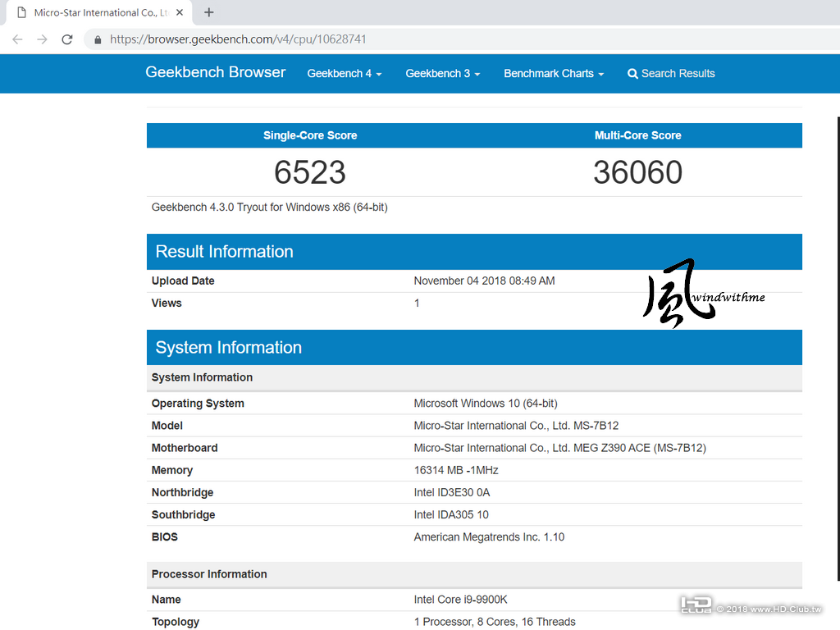Click the browser forward arrow
The height and width of the screenshot is (630, 840).
click(x=43, y=39)
